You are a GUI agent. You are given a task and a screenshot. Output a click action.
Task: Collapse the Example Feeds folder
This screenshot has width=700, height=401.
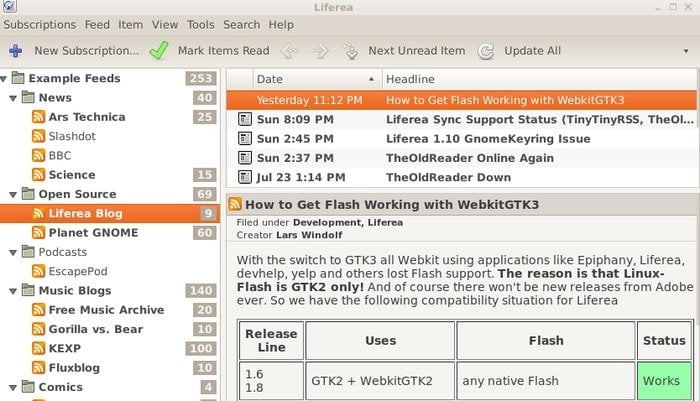click(4, 79)
